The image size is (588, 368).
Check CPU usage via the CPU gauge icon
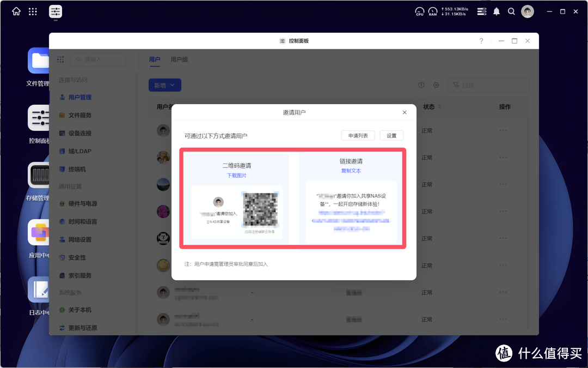[419, 11]
